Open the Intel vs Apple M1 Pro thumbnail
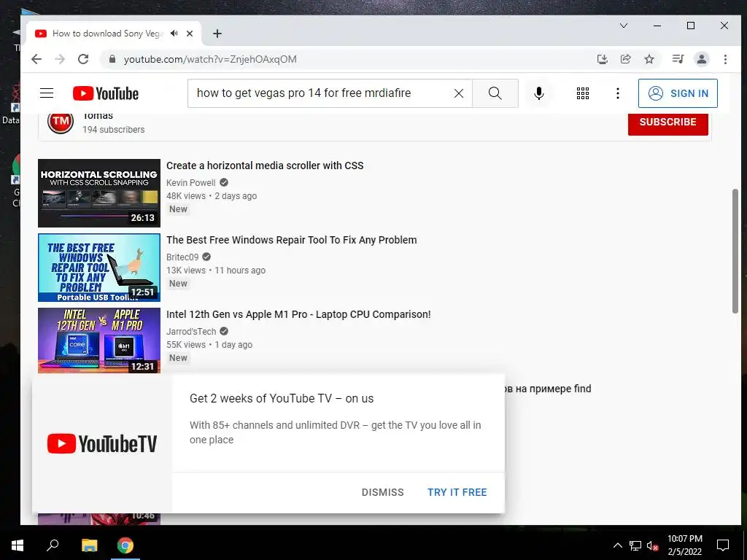This screenshot has height=560, width=747. pyautogui.click(x=99, y=341)
